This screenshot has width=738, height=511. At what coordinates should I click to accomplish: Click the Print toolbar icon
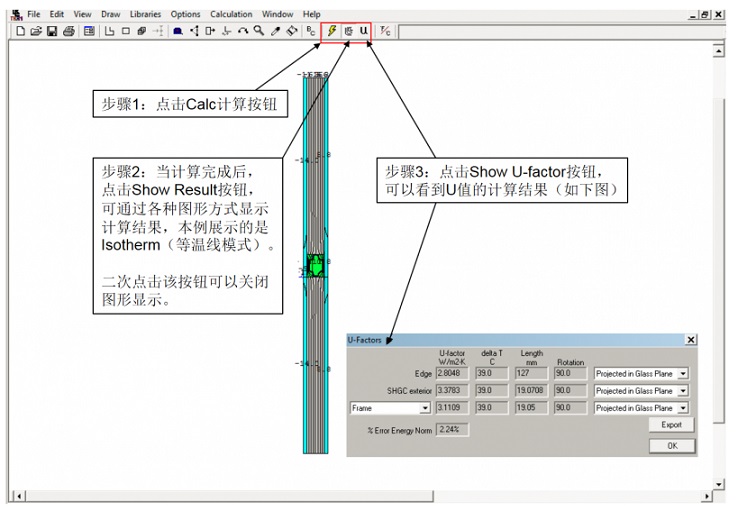[69, 32]
